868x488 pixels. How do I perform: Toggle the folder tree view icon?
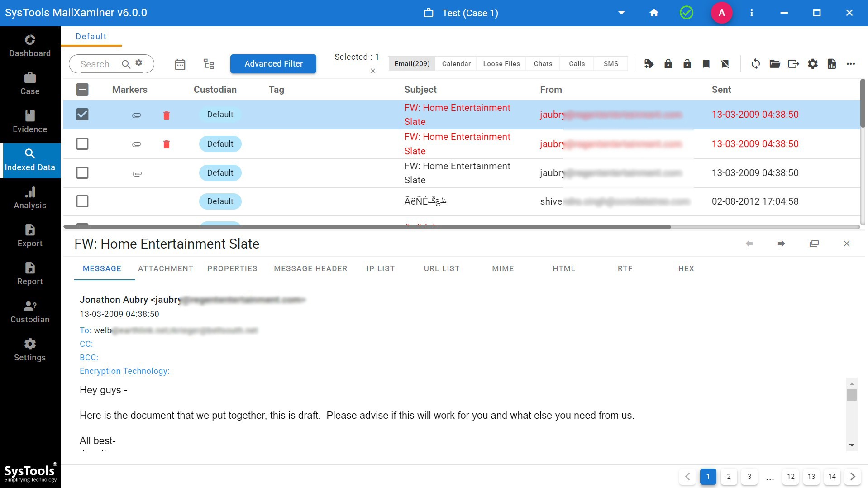[209, 64]
